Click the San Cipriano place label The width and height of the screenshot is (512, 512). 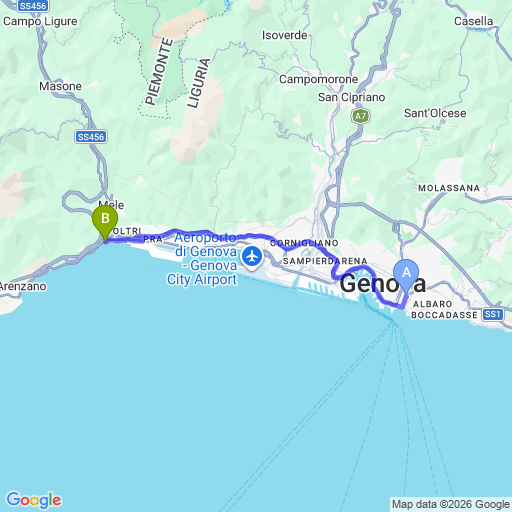pyautogui.click(x=351, y=97)
